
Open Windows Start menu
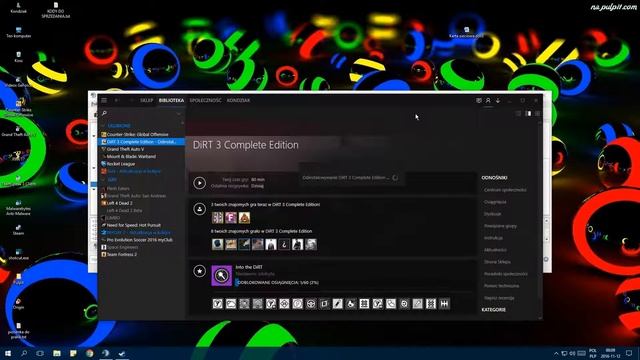[x=8, y=353]
